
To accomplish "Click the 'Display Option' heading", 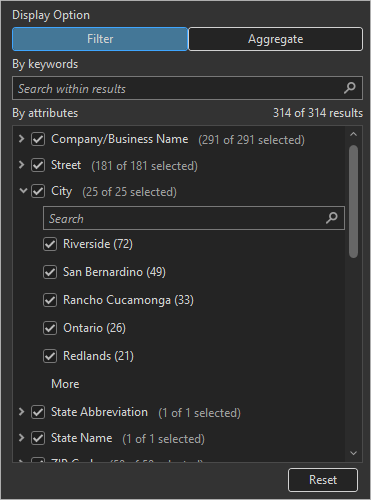I will pos(51,15).
